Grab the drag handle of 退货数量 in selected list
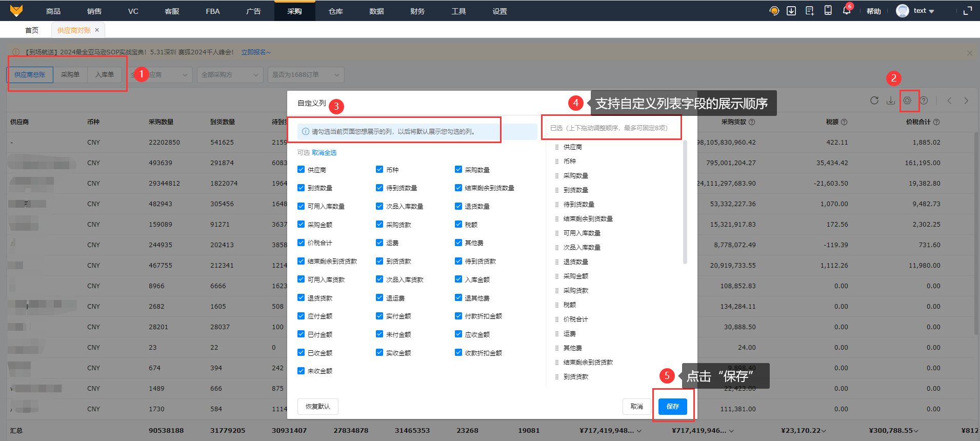The image size is (980, 441). coord(557,262)
